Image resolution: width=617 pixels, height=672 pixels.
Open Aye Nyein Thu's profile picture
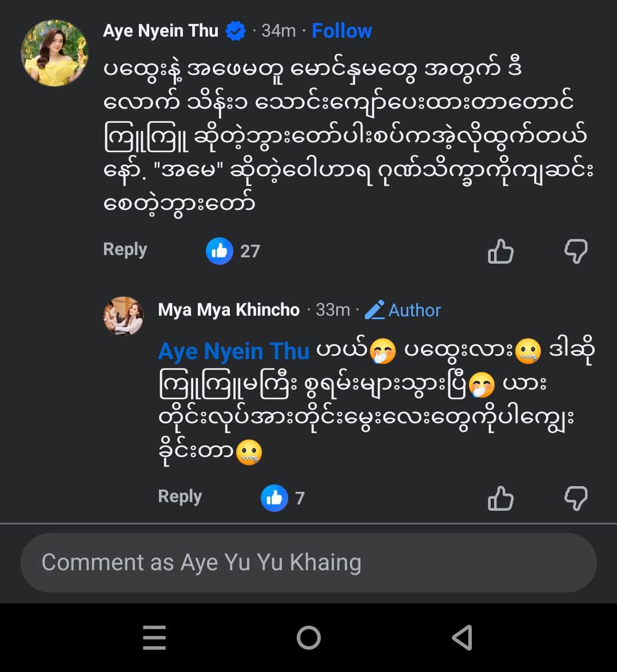tap(55, 53)
